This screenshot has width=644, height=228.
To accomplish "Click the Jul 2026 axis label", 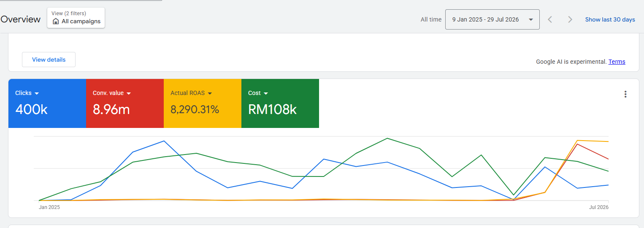I will [599, 207].
